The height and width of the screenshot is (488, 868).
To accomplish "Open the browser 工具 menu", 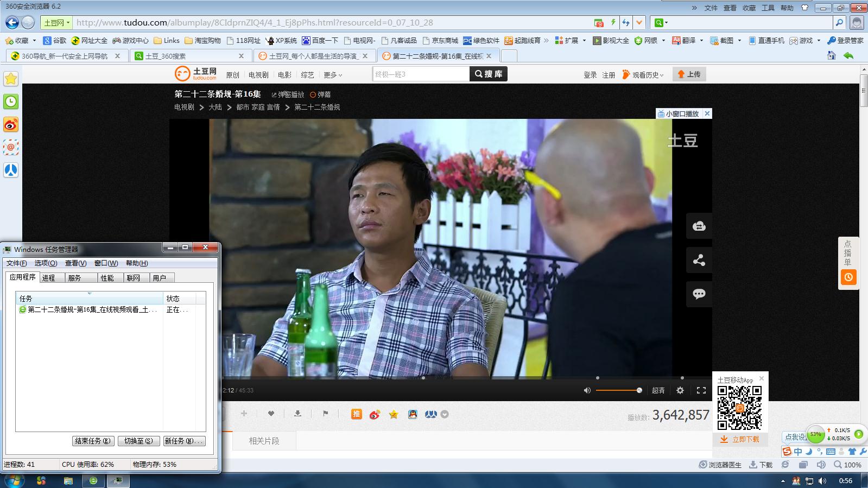I will (x=768, y=8).
